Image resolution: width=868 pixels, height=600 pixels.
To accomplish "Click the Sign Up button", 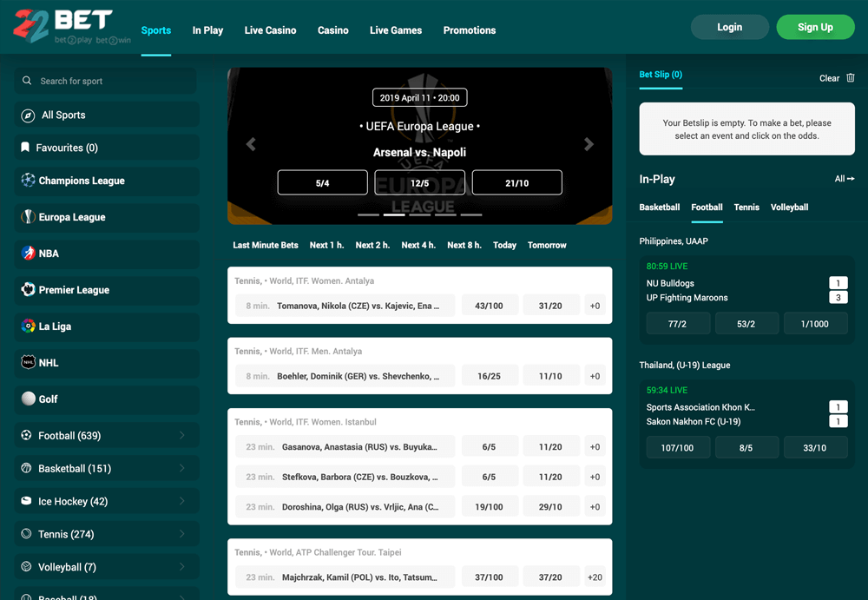I will tap(815, 27).
